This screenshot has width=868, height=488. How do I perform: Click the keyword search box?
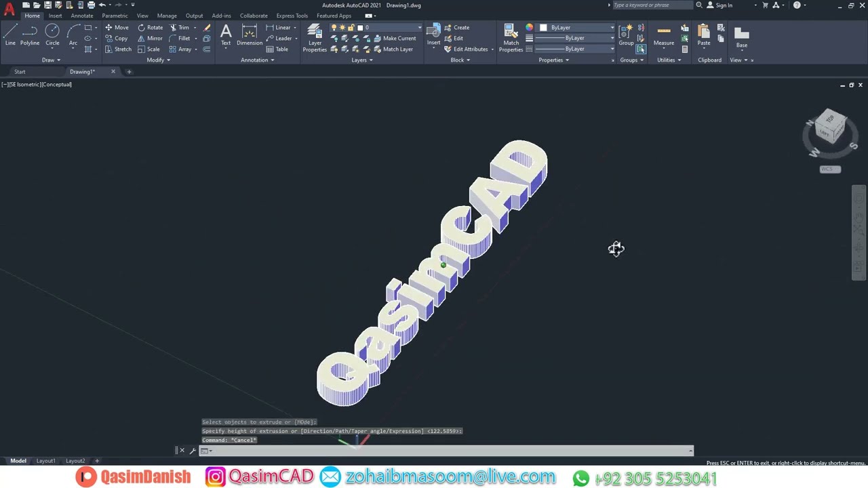tap(652, 5)
